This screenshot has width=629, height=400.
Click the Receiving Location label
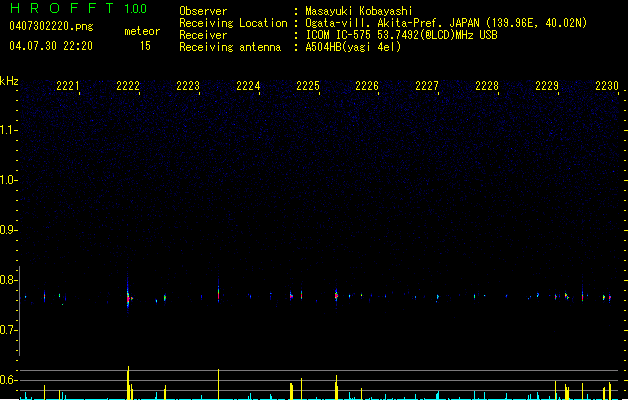233,23
